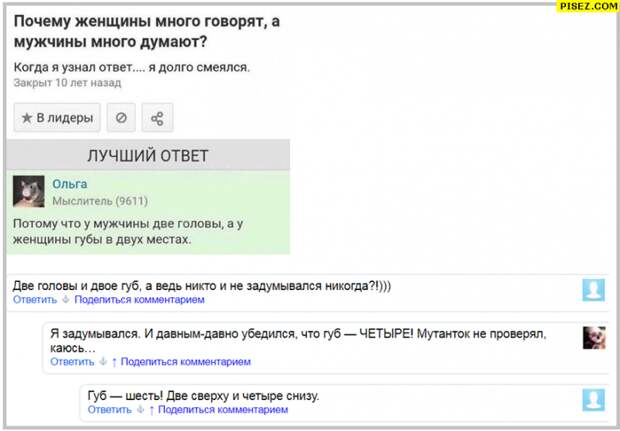Click up arrow under 'Я задумывался' comment

point(114,362)
